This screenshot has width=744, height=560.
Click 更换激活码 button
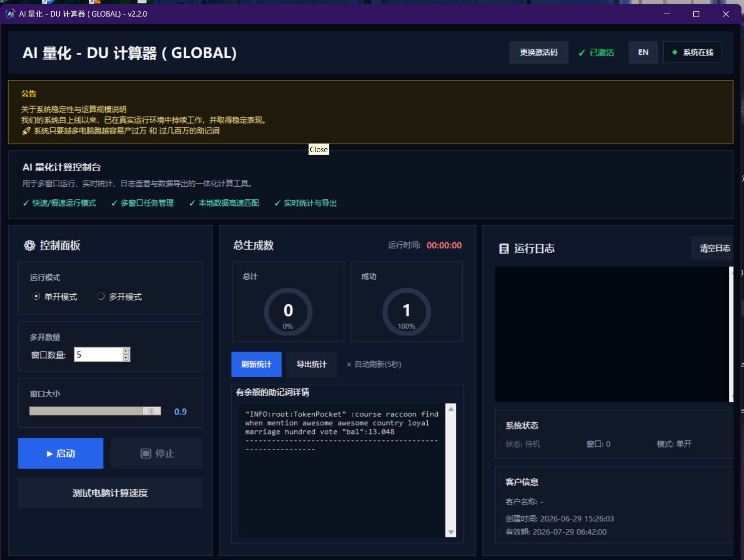(539, 52)
